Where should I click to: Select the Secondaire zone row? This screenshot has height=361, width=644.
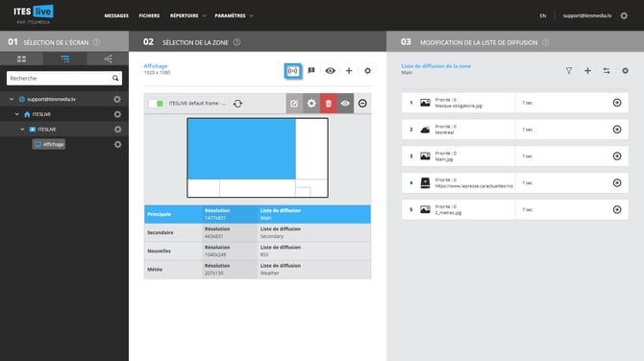point(258,232)
